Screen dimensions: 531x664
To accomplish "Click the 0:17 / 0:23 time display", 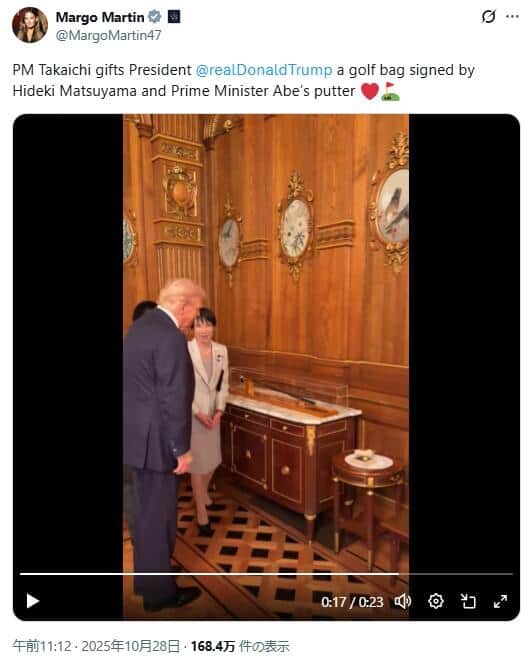I will (352, 602).
